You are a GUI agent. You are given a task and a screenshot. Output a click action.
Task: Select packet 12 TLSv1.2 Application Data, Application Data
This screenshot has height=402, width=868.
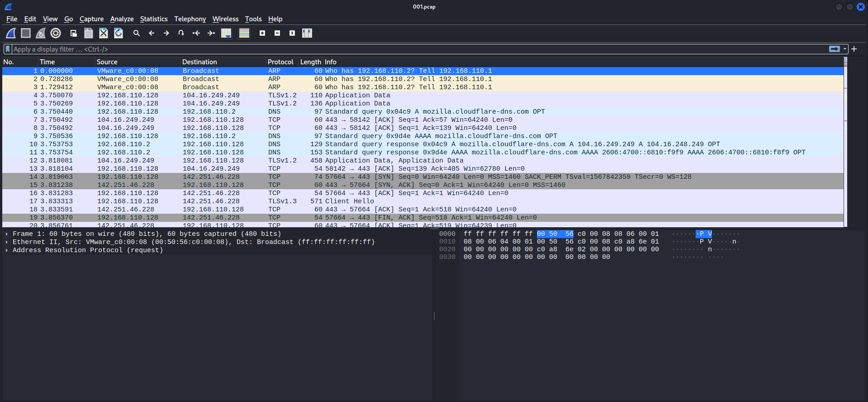[423, 160]
